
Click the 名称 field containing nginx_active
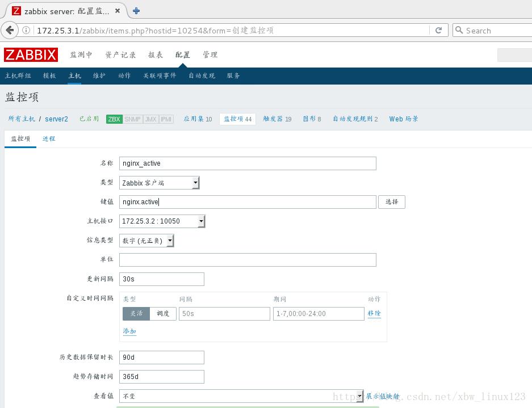tap(248, 163)
